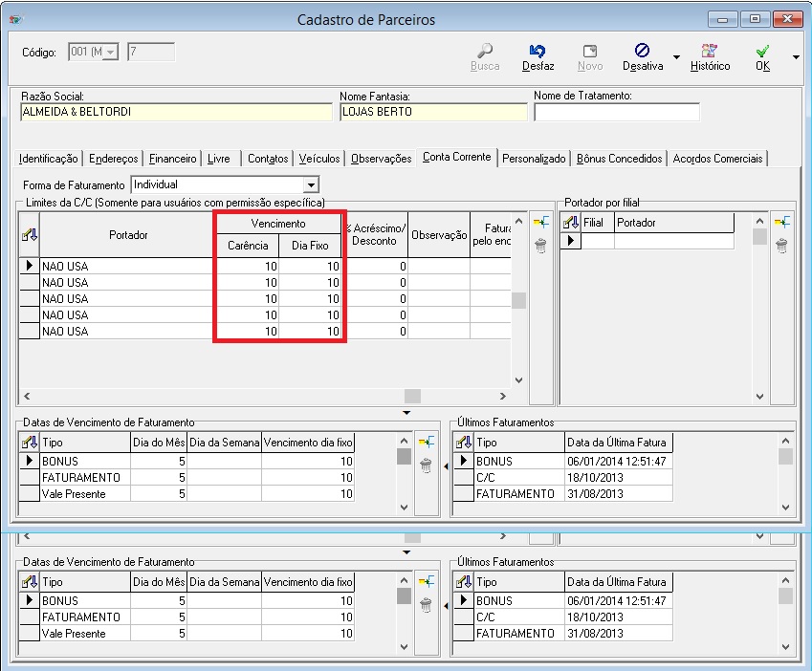
Task: Click the Busca magnifier icon
Action: click(x=485, y=51)
